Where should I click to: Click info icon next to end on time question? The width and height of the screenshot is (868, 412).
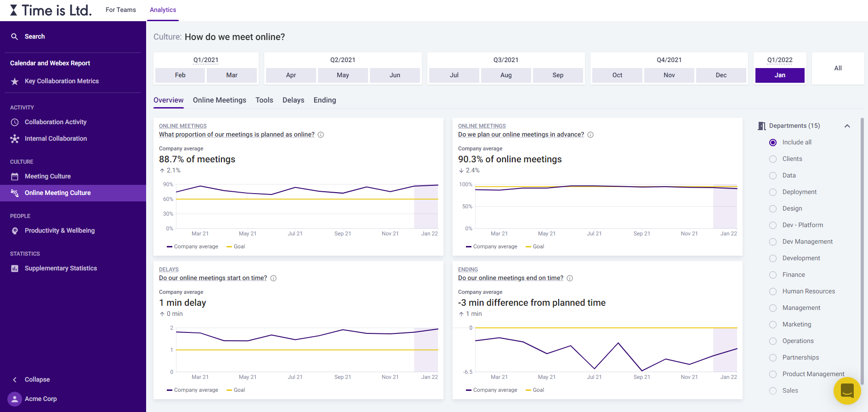pyautogui.click(x=570, y=278)
